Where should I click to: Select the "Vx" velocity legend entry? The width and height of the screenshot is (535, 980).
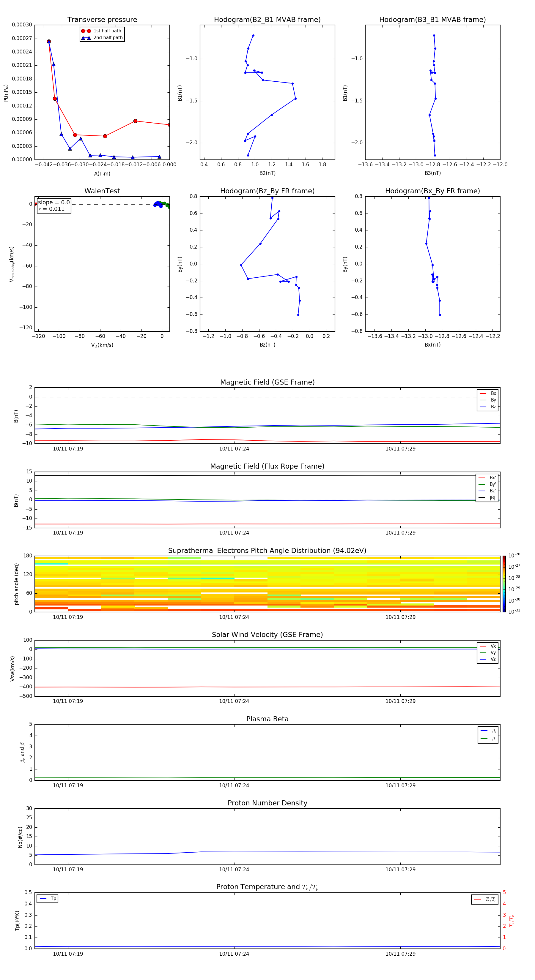488,646
